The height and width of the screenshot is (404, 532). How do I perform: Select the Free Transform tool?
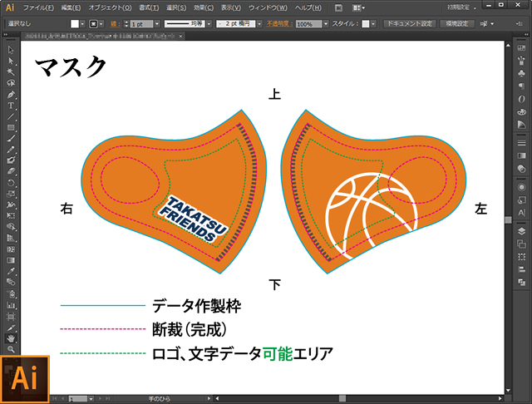11,216
